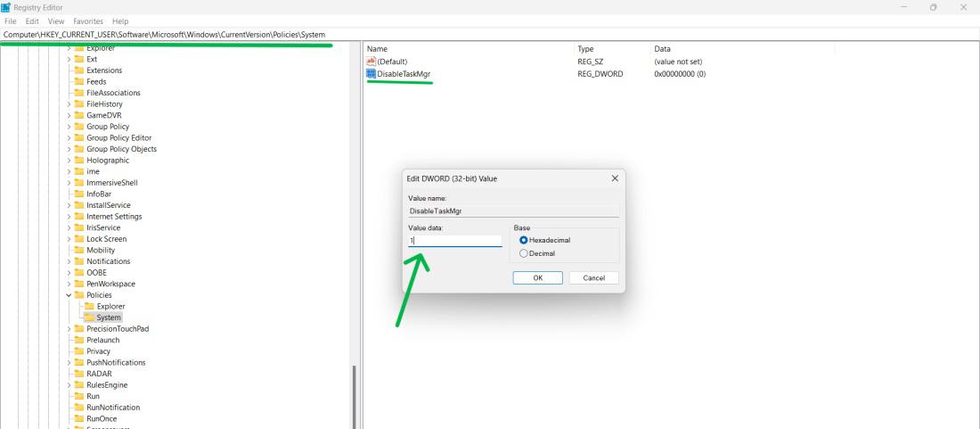Click the InfoBar folder icon
This screenshot has width=980, height=429.
tap(78, 194)
